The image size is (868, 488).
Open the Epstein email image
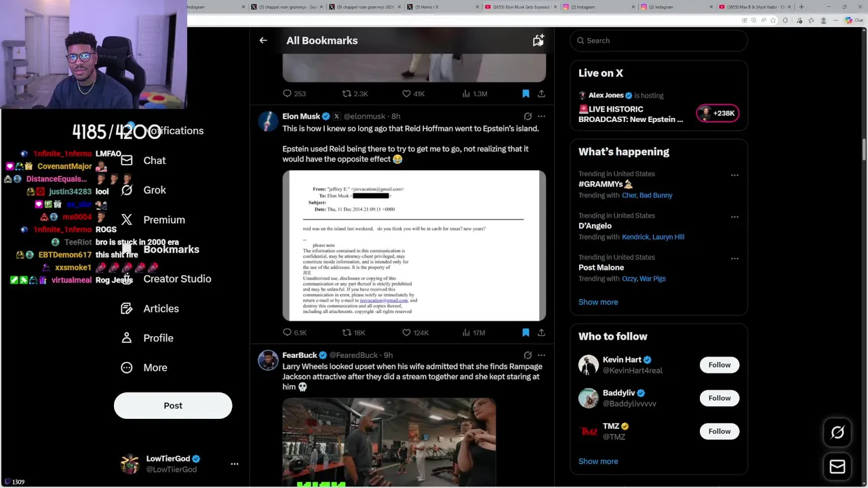tap(414, 245)
